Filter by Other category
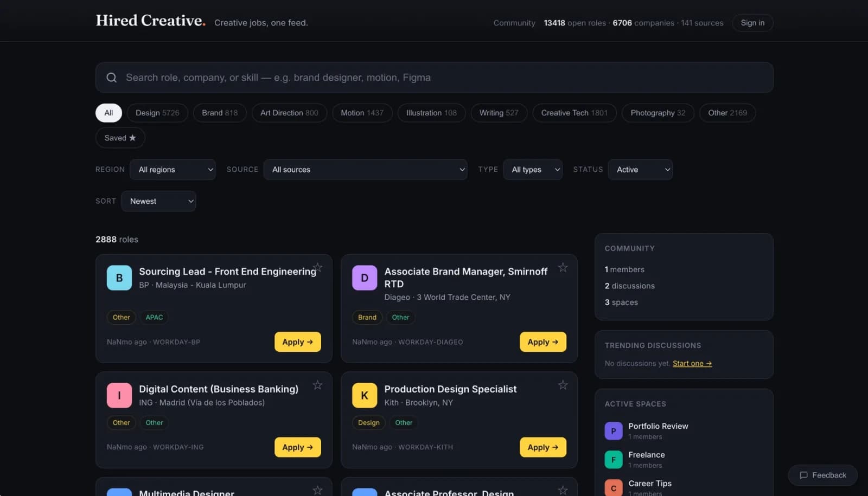868x496 pixels. [727, 113]
